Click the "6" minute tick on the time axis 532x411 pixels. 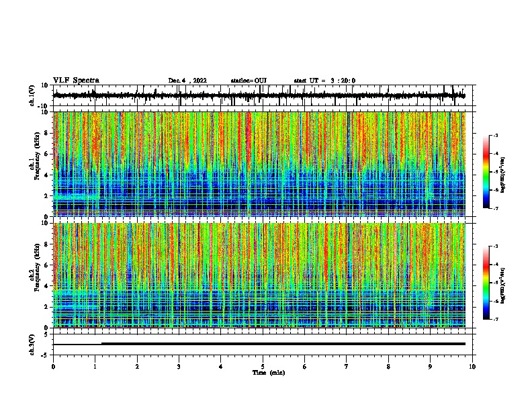[x=305, y=367]
